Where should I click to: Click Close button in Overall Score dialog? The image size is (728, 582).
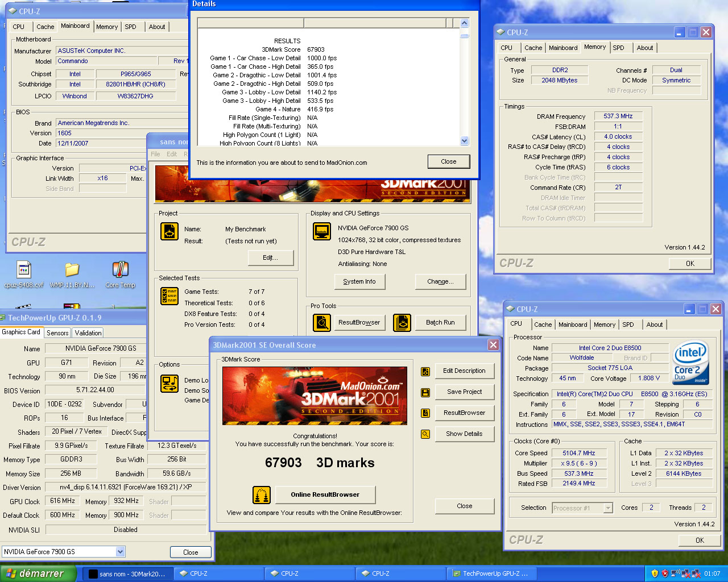pos(464,506)
